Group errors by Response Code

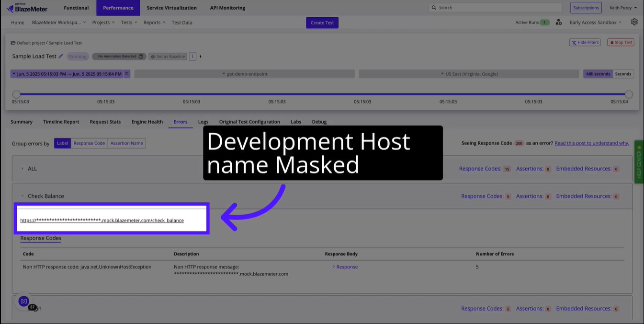[89, 143]
